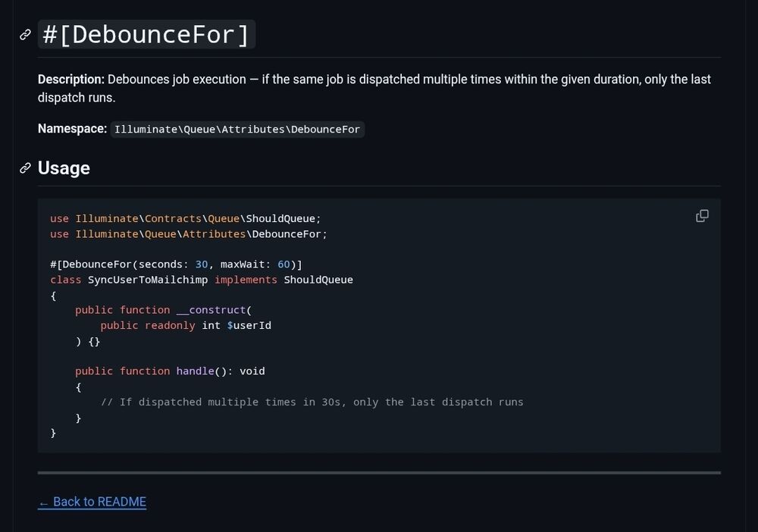Click the maxWait value 60 in the attribute
This screenshot has height=532, width=758.
pyautogui.click(x=283, y=264)
